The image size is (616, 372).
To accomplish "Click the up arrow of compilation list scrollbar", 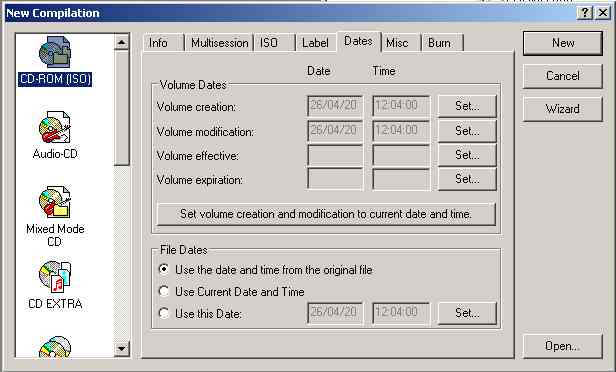I will [x=122, y=42].
